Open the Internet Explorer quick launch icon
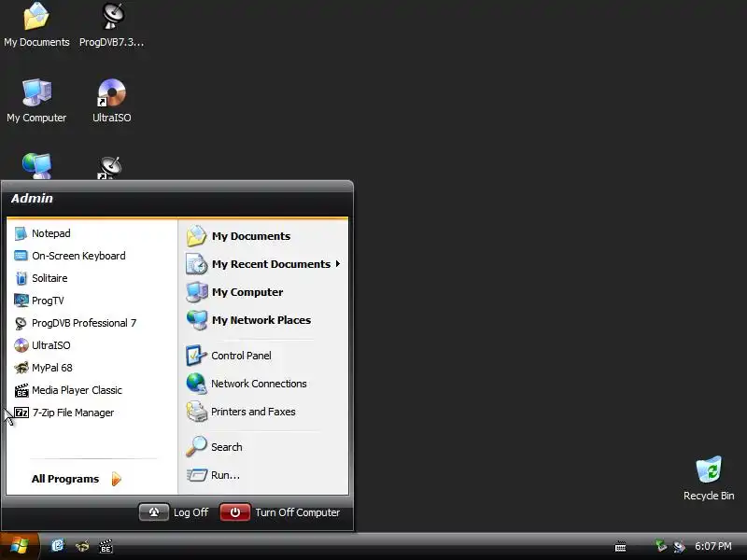 pos(58,546)
